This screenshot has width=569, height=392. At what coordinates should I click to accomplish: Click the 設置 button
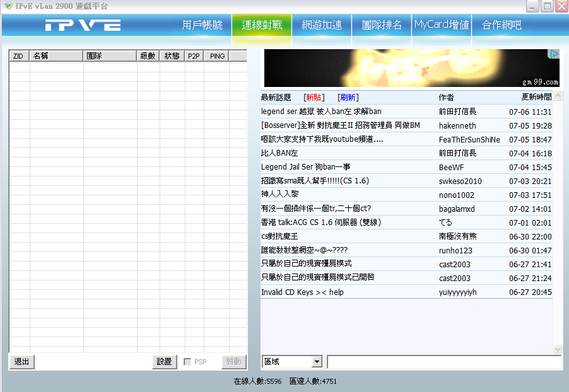tap(164, 362)
